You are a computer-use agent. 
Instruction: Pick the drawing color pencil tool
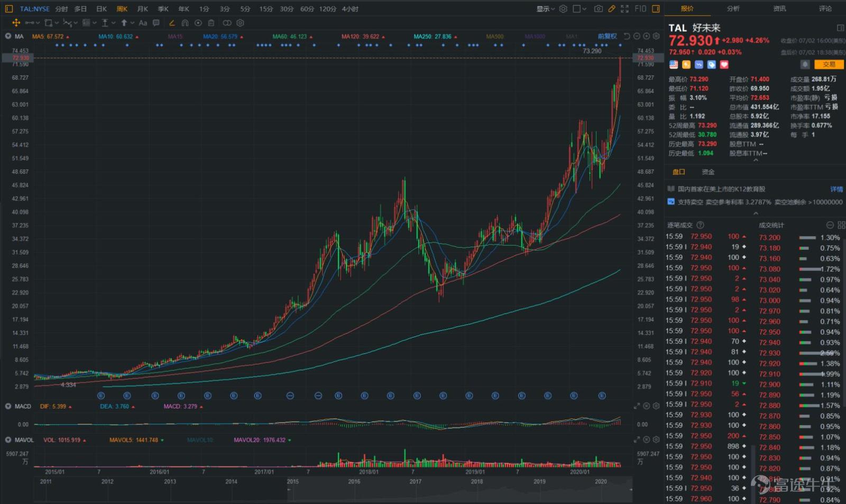[x=172, y=23]
